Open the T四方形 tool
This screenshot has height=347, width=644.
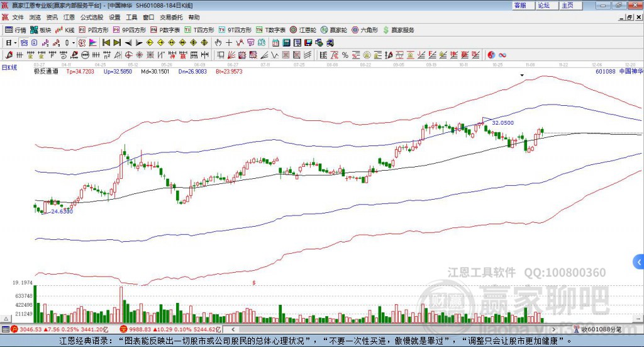point(199,30)
